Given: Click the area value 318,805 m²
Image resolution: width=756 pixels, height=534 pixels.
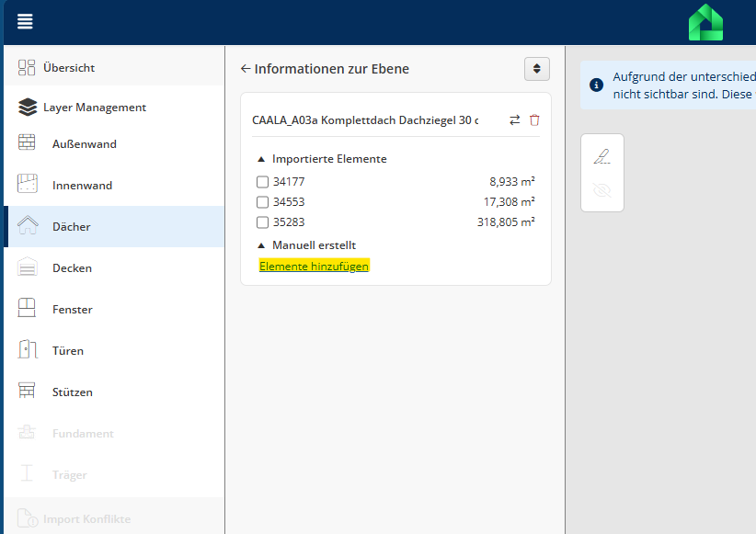Looking at the screenshot, I should (x=506, y=222).
